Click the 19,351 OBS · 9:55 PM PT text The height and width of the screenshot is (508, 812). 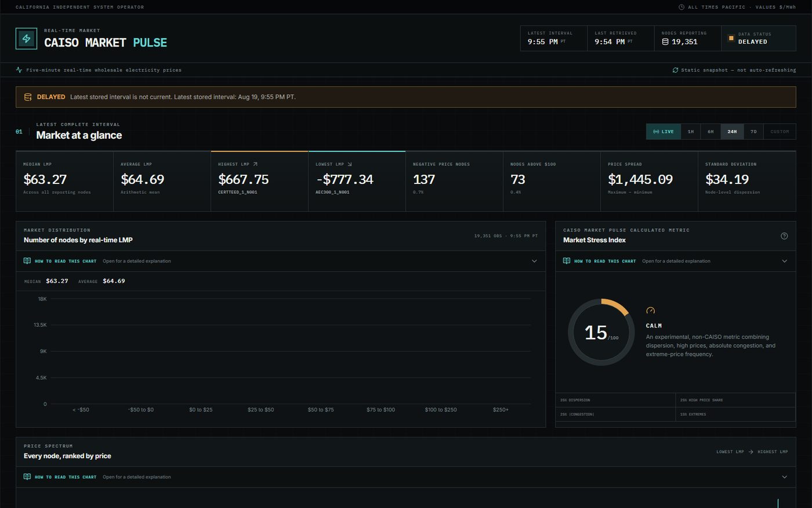(x=506, y=236)
